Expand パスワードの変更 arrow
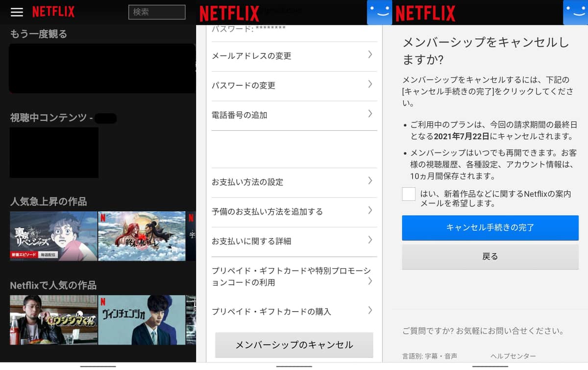The height and width of the screenshot is (370, 588). [370, 85]
